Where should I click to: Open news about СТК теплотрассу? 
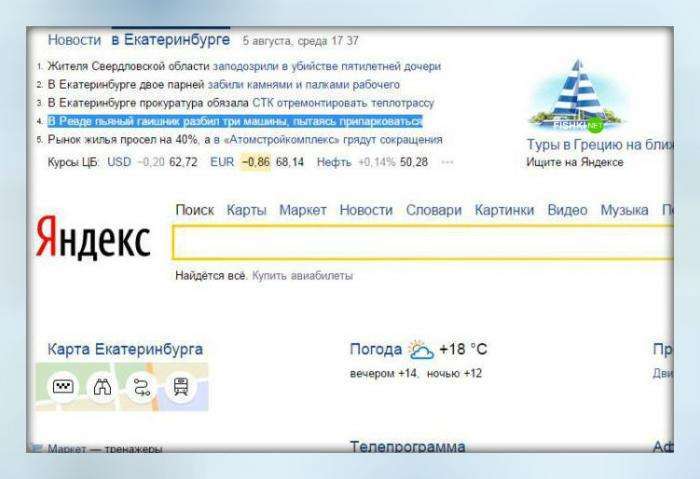(x=343, y=103)
